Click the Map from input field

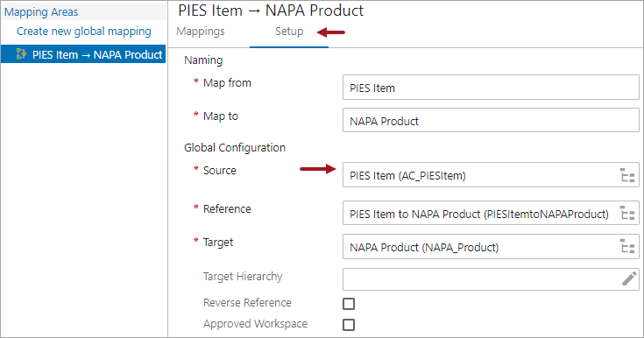click(491, 87)
